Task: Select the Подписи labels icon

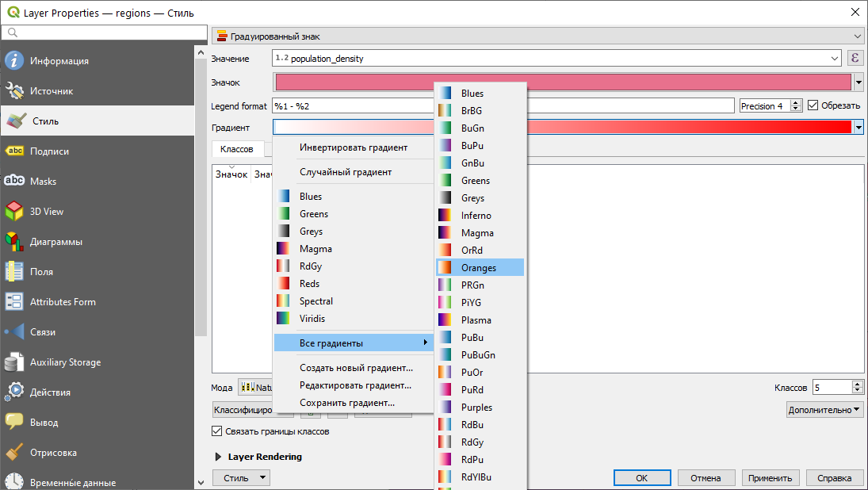Action: click(14, 151)
